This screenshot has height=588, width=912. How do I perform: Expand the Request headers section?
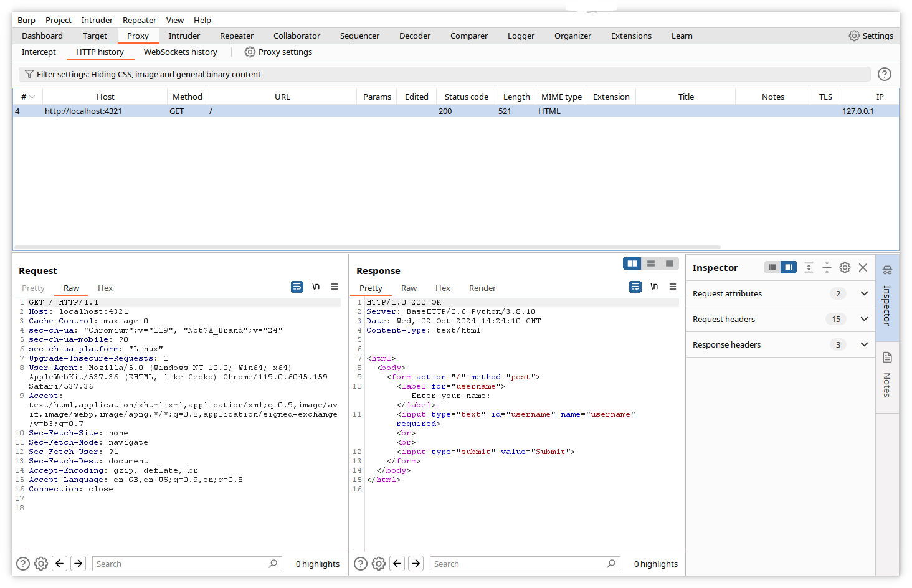[864, 320]
